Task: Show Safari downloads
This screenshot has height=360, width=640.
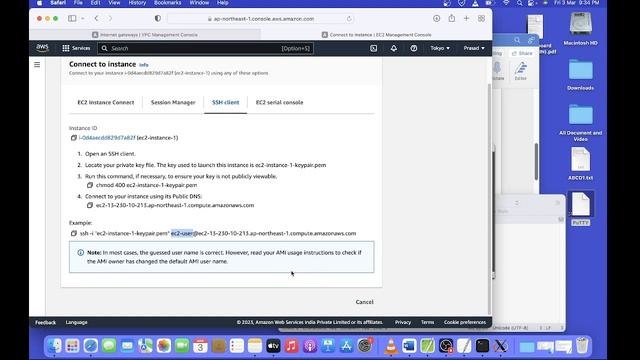Action: click(436, 18)
